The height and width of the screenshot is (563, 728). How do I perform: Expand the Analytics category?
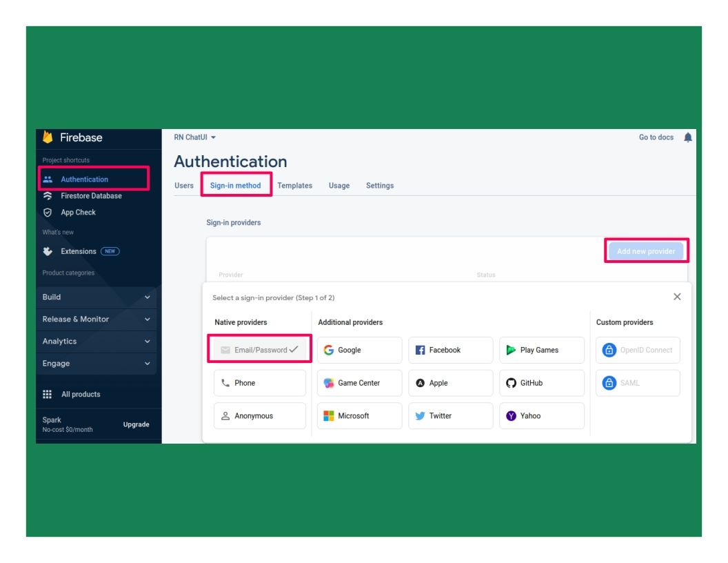96,342
